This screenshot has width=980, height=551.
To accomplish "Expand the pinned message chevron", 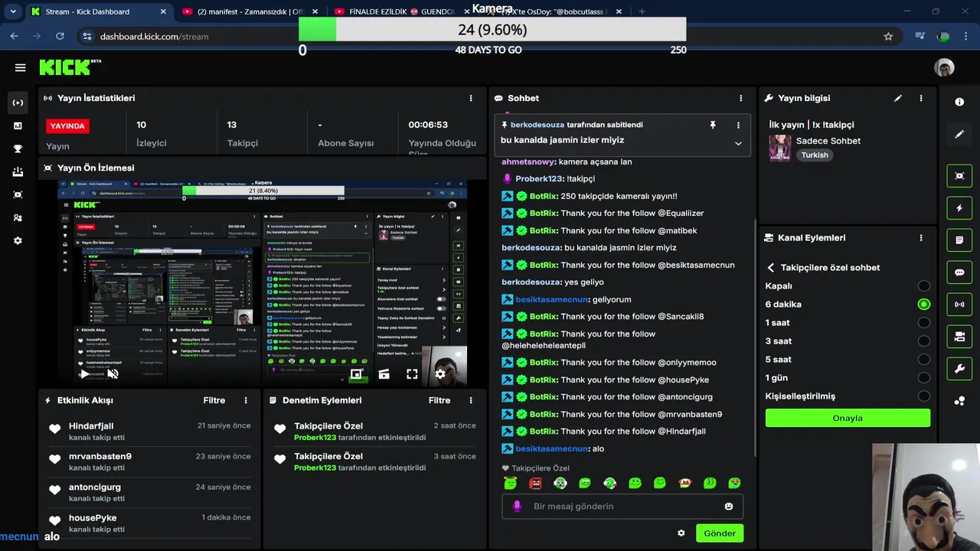I will [738, 143].
